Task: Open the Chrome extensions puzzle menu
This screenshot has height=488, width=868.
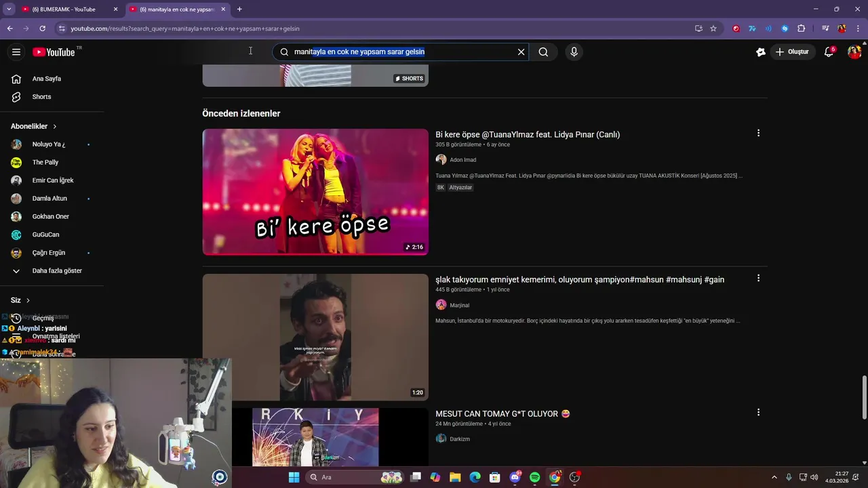Action: [801, 28]
